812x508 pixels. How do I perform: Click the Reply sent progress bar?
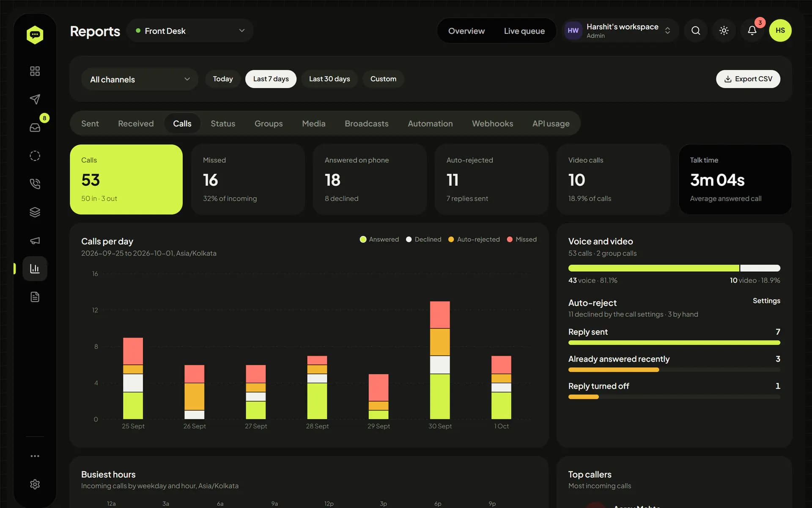coord(674,342)
